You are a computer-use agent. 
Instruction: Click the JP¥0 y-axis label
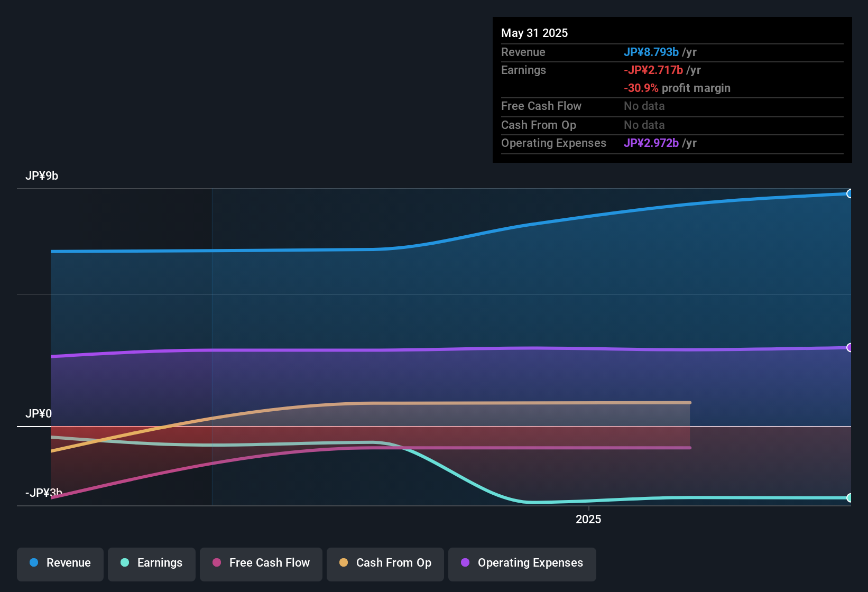[39, 413]
